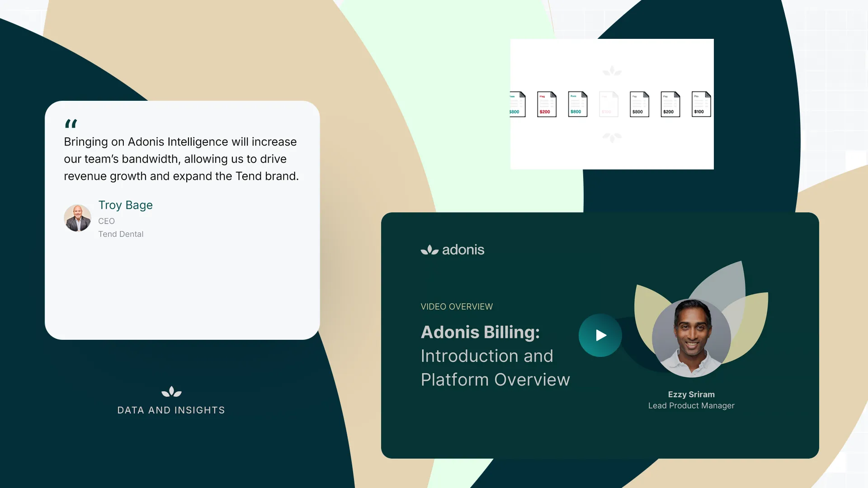Click the name 'Troy Bage'
The width and height of the screenshot is (868, 488).
126,205
